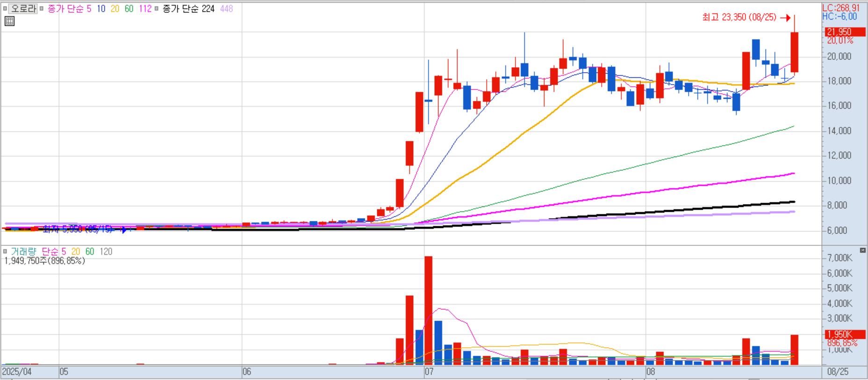Click the 16,000 price axis label
Image resolution: width=868 pixels, height=380 pixels.
coord(839,106)
